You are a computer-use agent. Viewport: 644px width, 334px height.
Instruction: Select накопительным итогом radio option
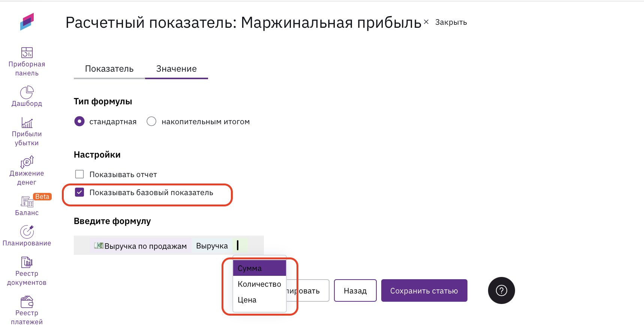pyautogui.click(x=151, y=122)
